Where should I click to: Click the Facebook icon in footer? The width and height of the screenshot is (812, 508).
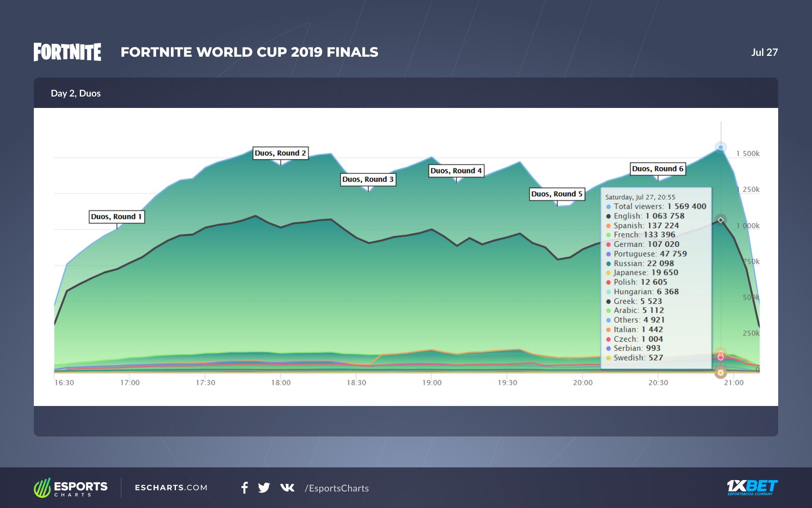tap(244, 488)
